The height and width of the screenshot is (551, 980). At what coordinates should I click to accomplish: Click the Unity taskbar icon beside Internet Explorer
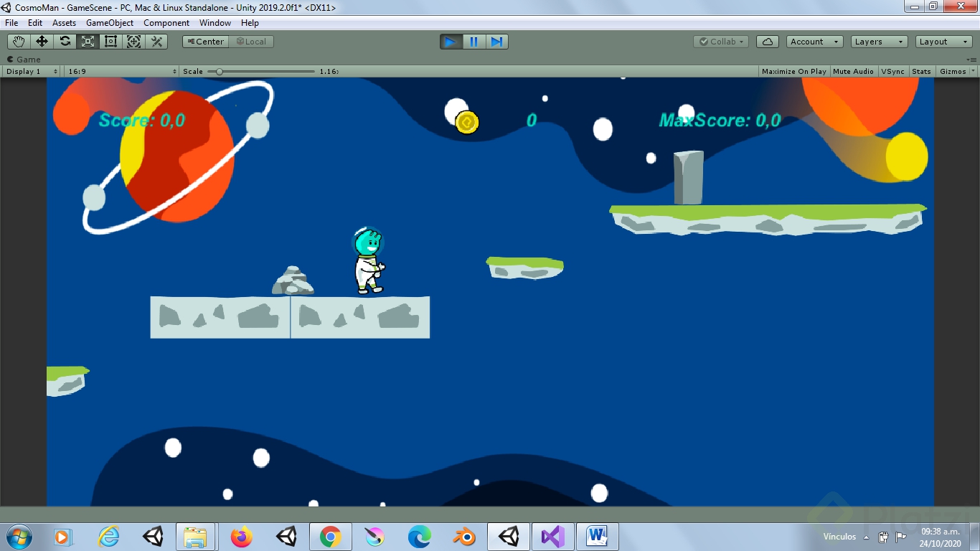pos(153,537)
